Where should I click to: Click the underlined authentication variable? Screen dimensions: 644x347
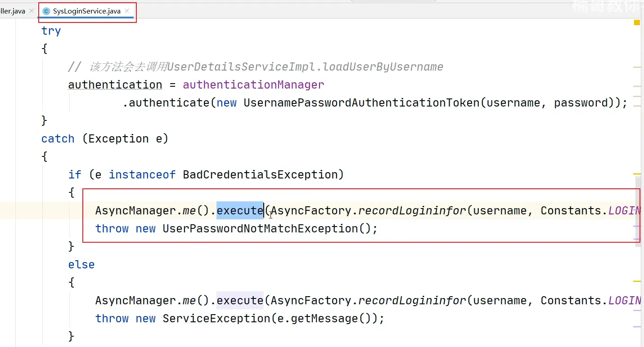[115, 85]
